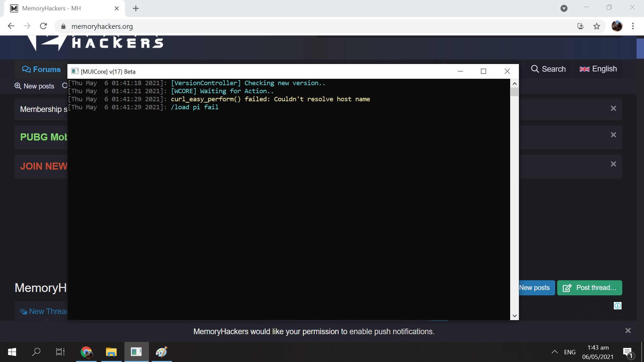Switch to Chrome on the taskbar

[86, 352]
